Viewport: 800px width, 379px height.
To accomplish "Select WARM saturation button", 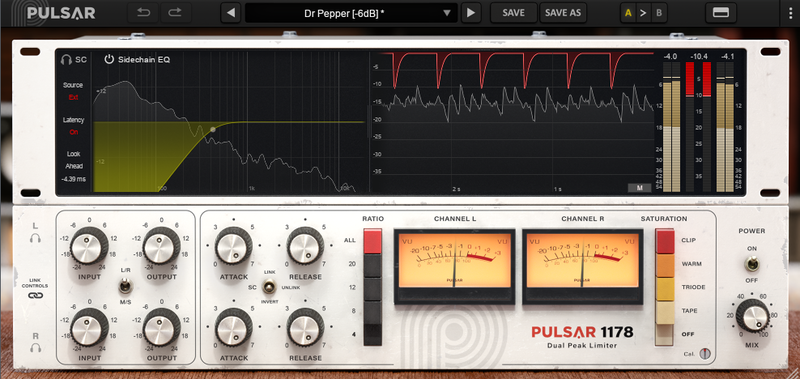I will 665,266.
